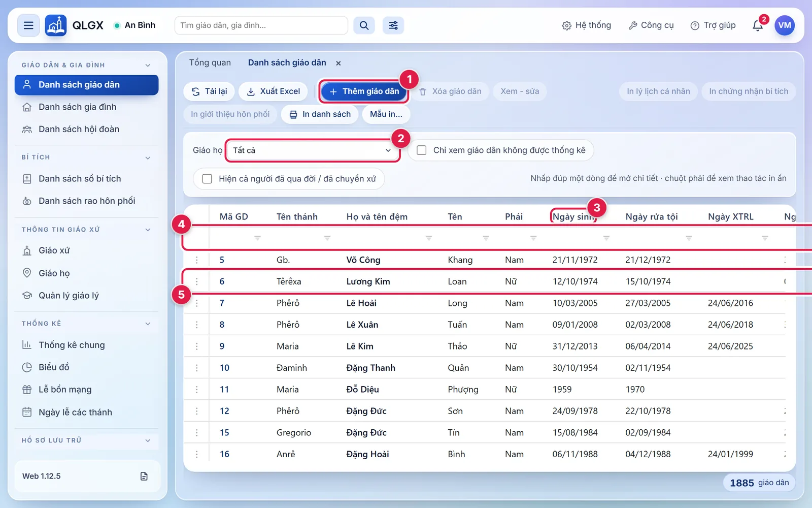Tick Chỉ xem giáo dân không được thống kê

(421, 150)
